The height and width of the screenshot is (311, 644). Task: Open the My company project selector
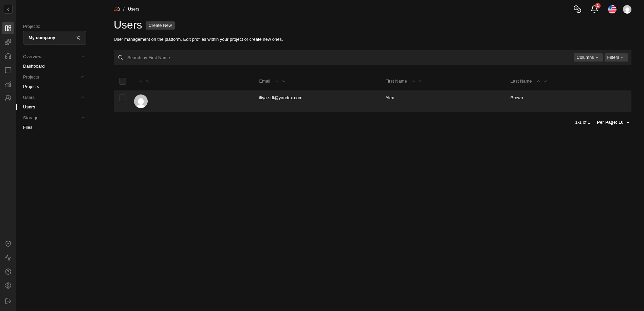click(55, 38)
